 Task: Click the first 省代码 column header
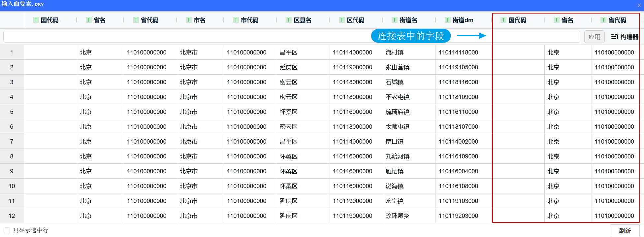click(x=149, y=20)
